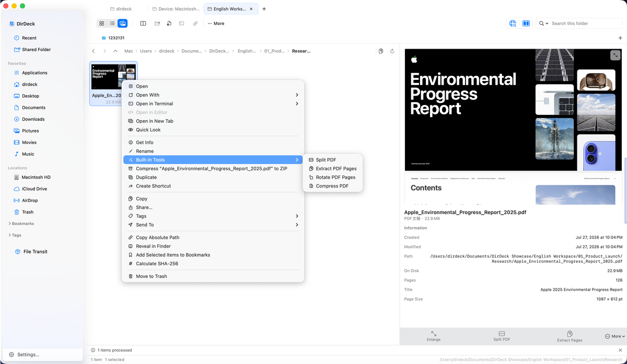Screen dimensions: 627x364
Task: Toggle the dual-pane split layout icon
Action: coord(143,24)
